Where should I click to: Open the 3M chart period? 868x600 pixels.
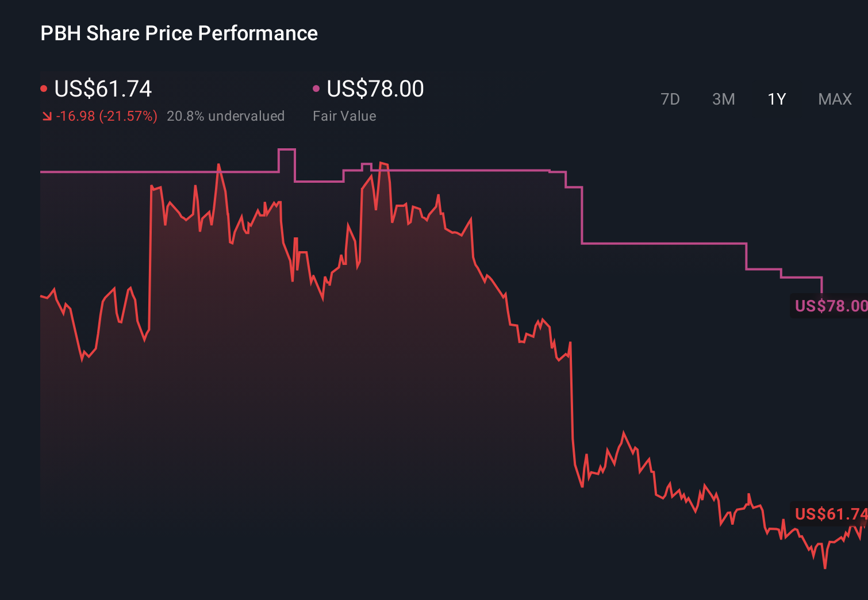(x=723, y=99)
